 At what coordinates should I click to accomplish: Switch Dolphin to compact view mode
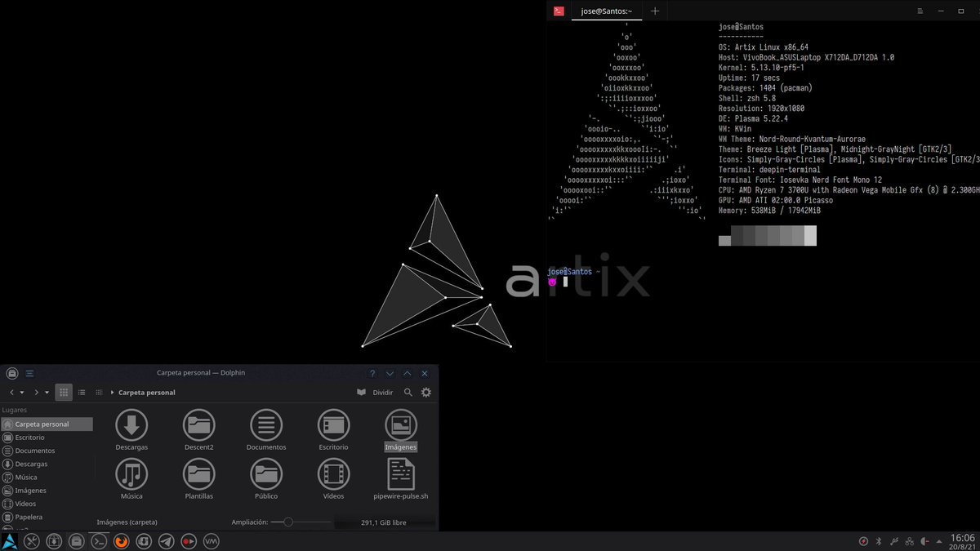coord(98,392)
